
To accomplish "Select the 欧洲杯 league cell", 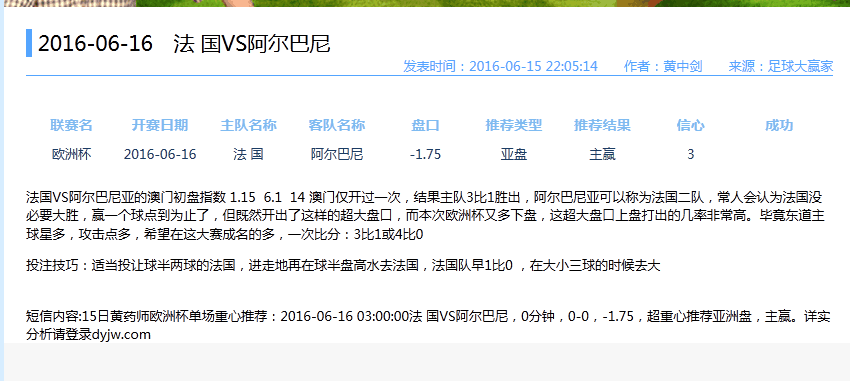I will pos(72,154).
